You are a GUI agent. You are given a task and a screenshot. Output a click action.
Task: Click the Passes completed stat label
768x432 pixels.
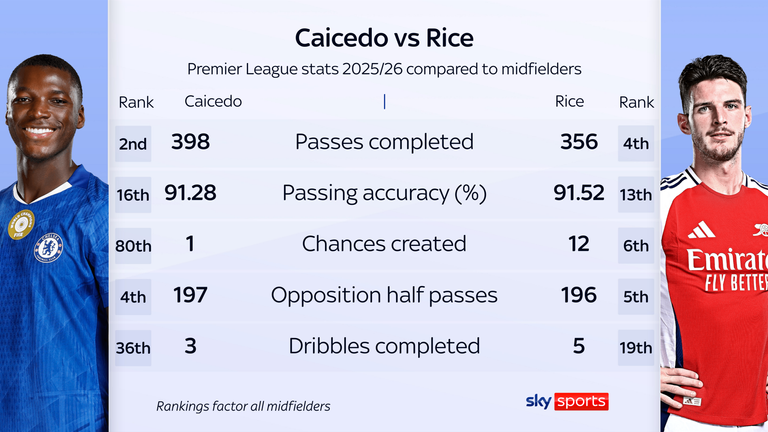click(x=384, y=142)
